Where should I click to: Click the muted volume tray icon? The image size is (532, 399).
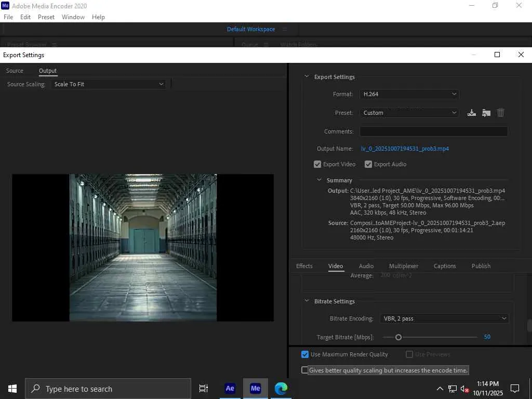[x=465, y=389]
